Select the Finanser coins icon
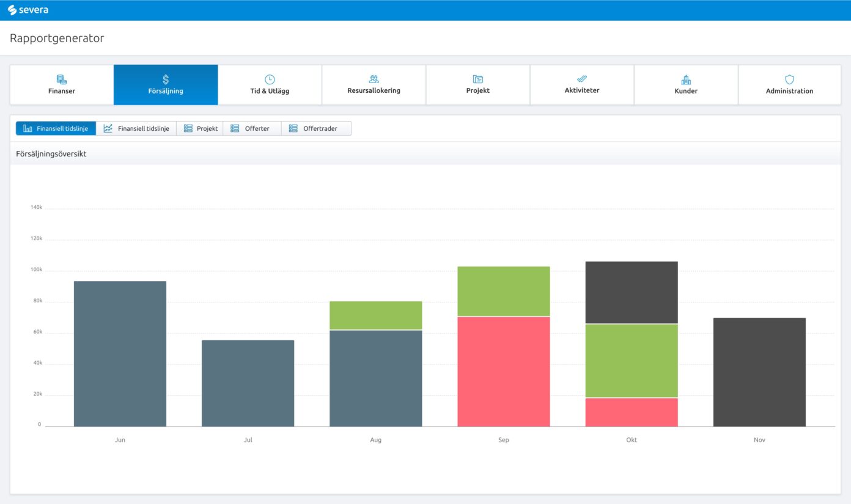The height and width of the screenshot is (504, 851). [61, 79]
